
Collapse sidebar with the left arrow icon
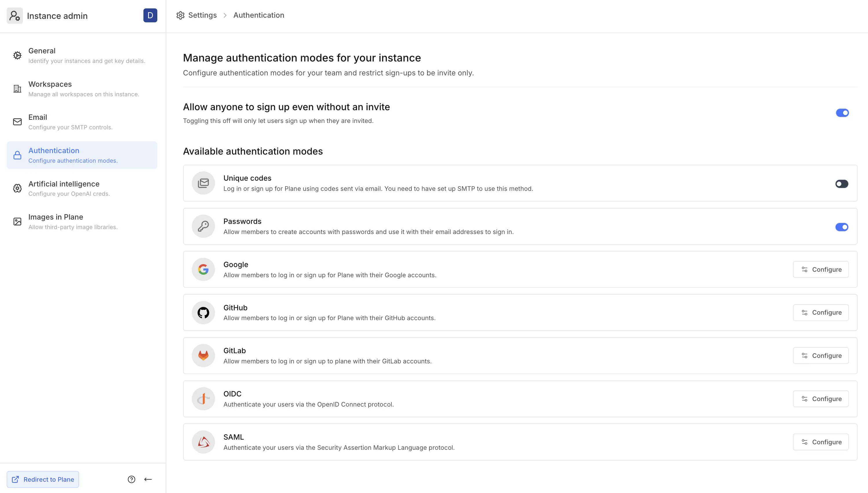point(148,479)
